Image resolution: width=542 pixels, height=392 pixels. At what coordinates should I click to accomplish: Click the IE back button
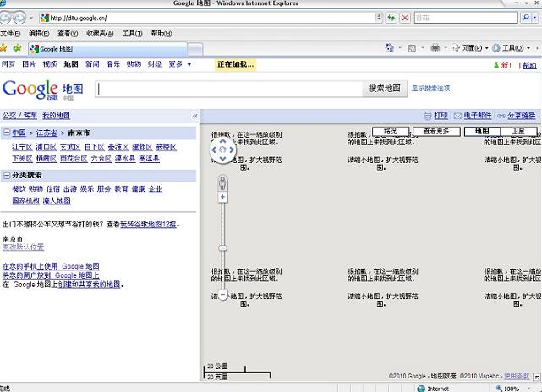(x=9, y=17)
